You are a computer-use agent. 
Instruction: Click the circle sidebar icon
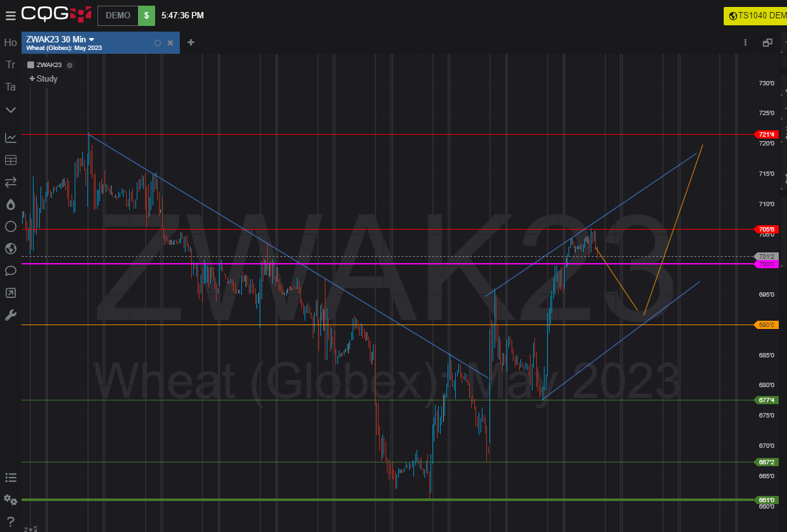[x=11, y=226]
